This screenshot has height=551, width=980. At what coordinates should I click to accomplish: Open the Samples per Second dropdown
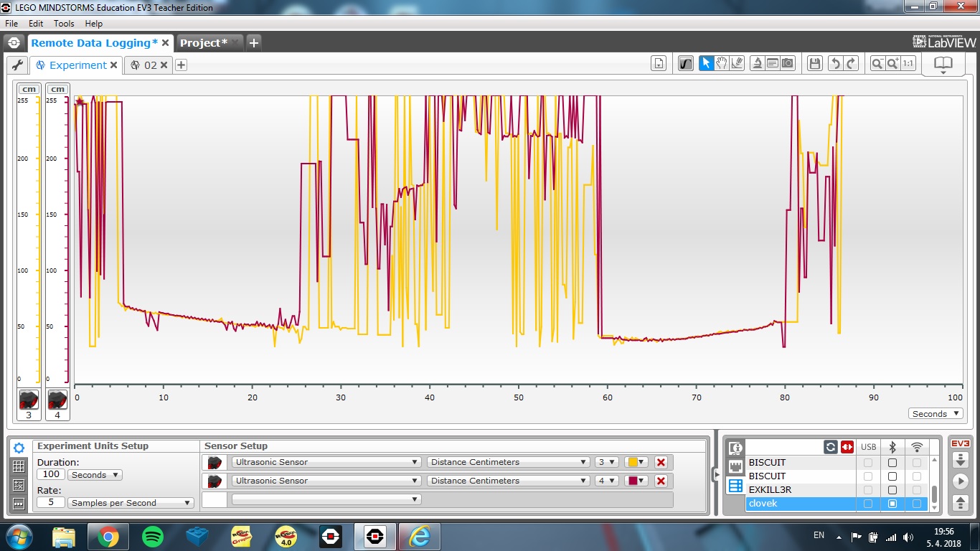(131, 503)
